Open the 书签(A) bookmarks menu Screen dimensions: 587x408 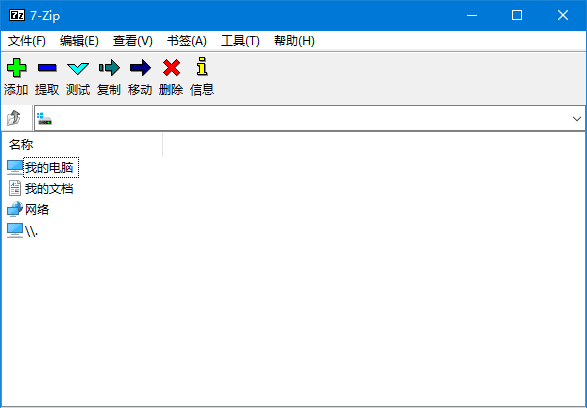(x=187, y=41)
